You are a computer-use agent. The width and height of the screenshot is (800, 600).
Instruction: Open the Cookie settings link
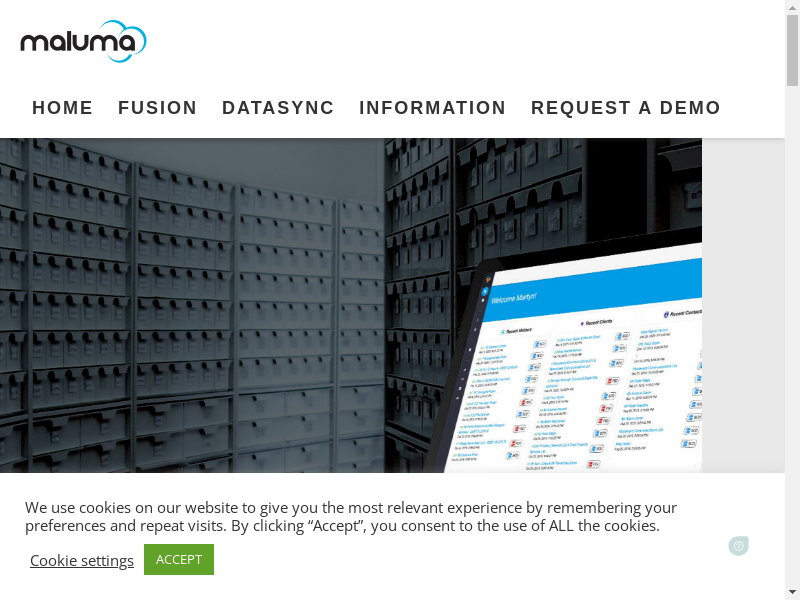pos(82,560)
